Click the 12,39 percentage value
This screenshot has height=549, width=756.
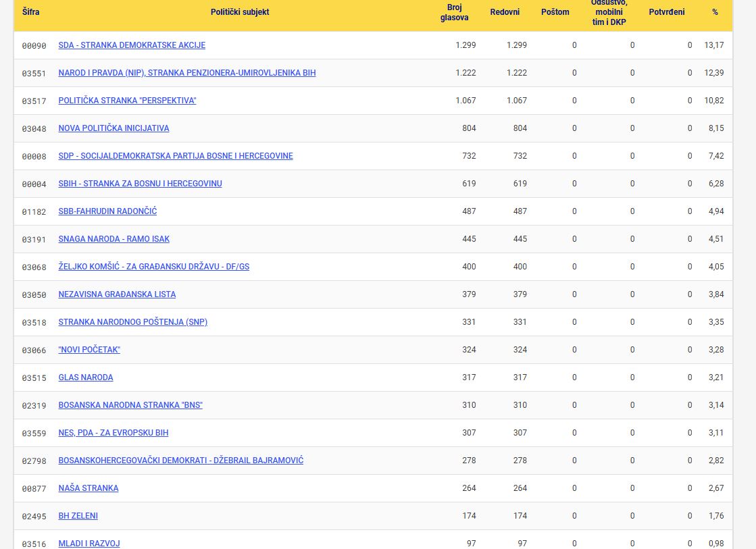(714, 73)
